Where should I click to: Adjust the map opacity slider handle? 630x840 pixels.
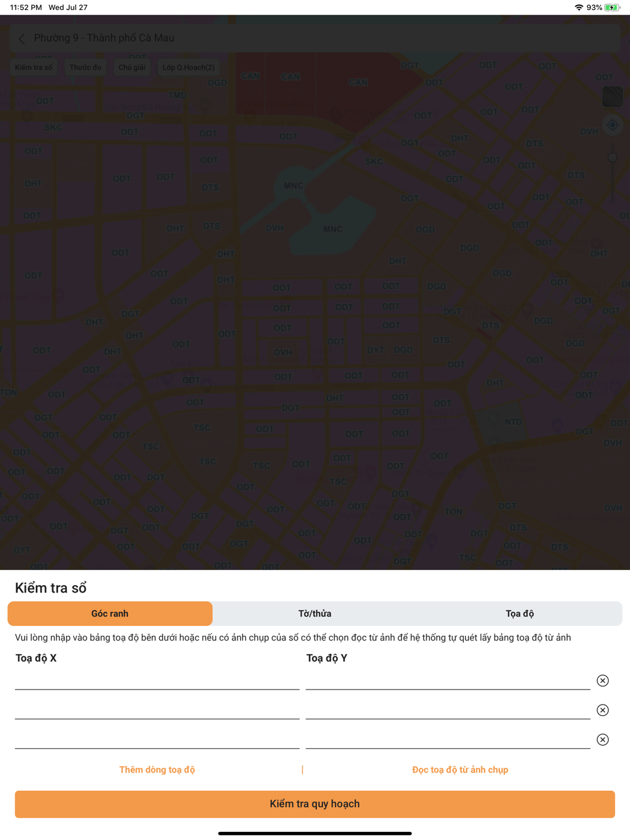click(612, 157)
